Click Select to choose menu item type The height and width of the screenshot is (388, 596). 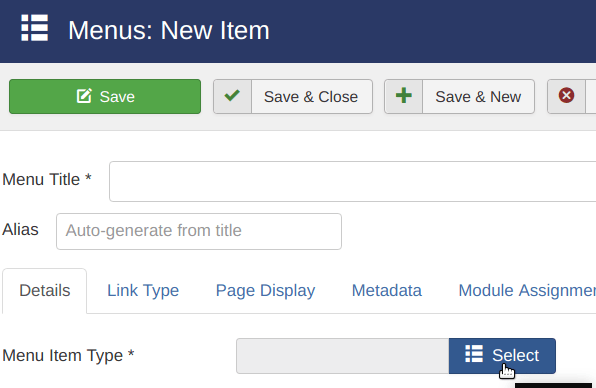click(x=502, y=356)
